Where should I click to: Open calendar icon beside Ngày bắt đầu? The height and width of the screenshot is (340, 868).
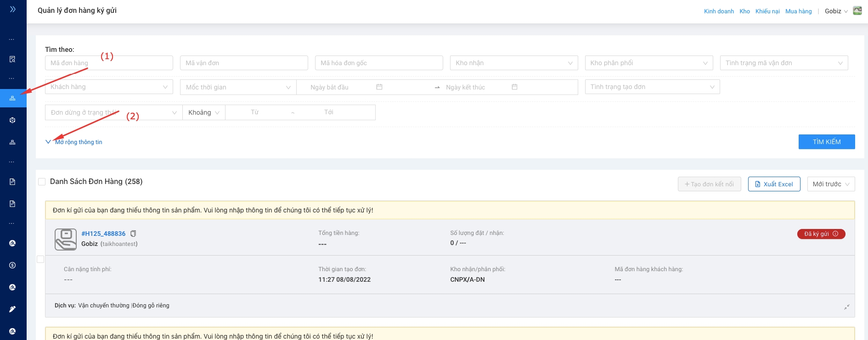(379, 87)
